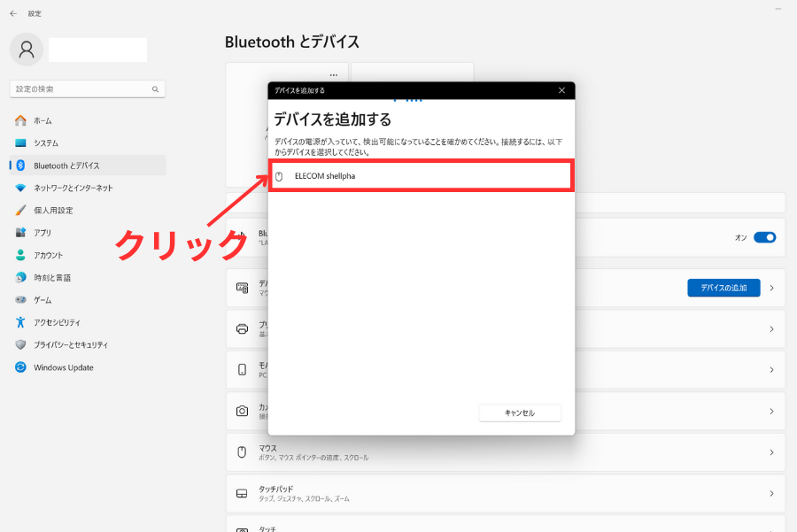Select the ELECOM shellpha device
Image resolution: width=797 pixels, height=532 pixels.
422,176
